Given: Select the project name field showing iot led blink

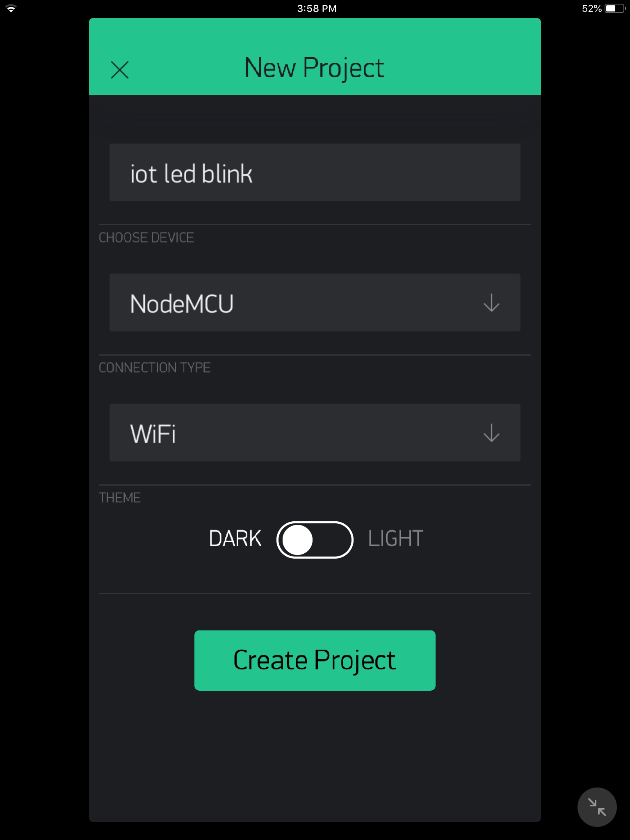Looking at the screenshot, I should 315,172.
